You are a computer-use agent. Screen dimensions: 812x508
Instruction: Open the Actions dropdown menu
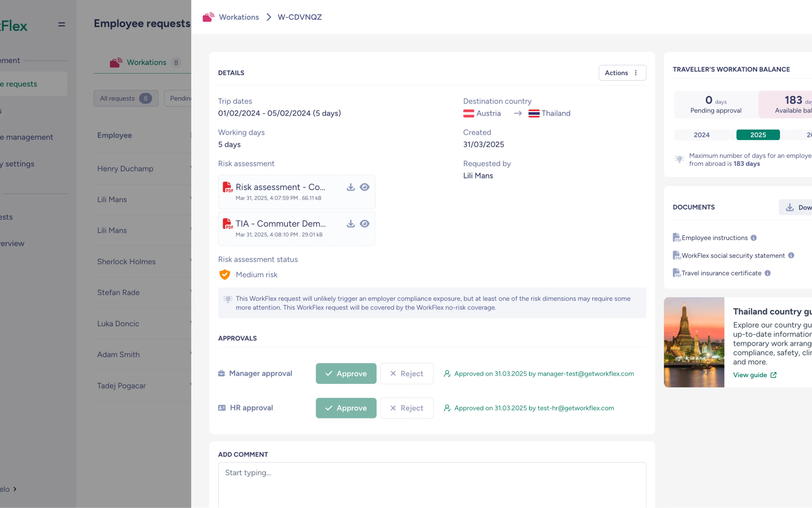point(623,73)
